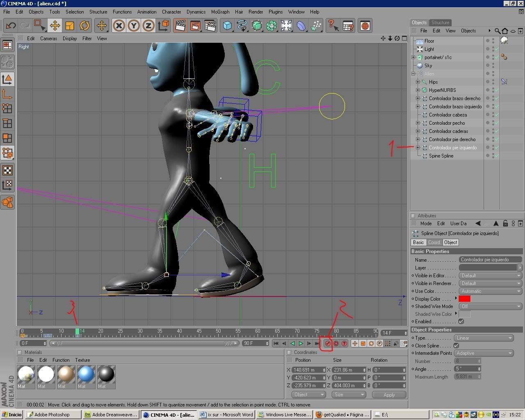The width and height of the screenshot is (525, 420).
Task: Add a Cube primitive object
Action: pos(227,26)
